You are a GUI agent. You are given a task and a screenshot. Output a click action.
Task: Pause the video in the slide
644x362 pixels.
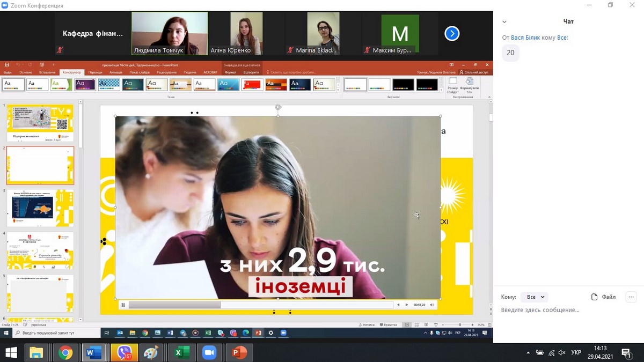123,305
